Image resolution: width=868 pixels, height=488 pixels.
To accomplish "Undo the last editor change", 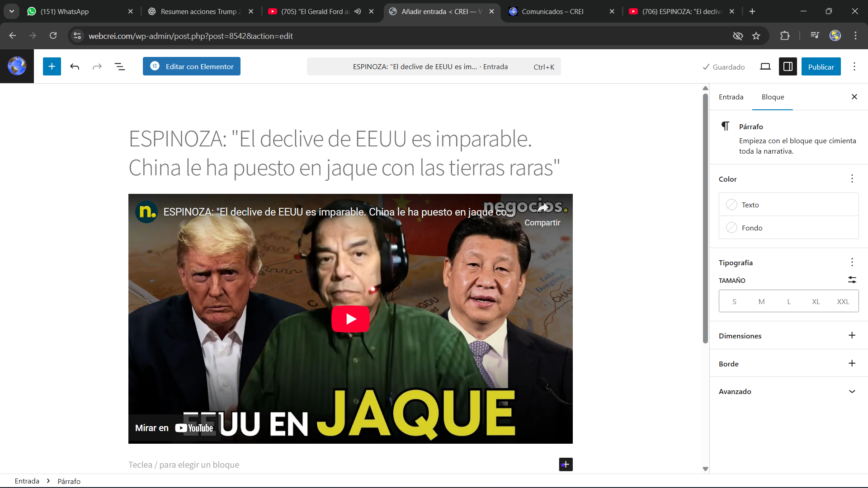I will tap(75, 66).
